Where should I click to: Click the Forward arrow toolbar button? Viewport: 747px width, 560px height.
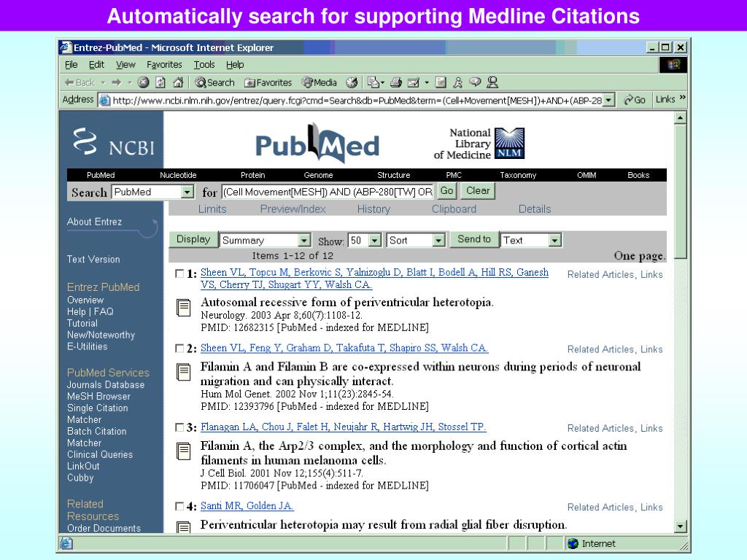coord(116,82)
